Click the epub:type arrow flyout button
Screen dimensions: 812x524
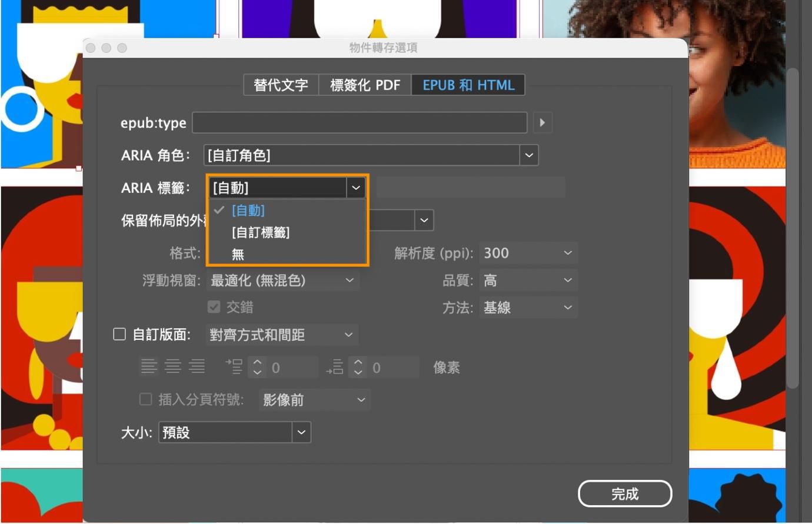[543, 123]
